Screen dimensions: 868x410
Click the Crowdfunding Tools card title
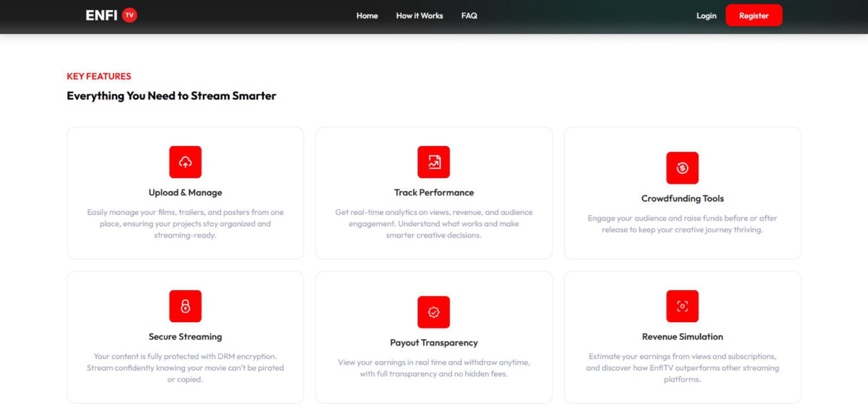[682, 198]
